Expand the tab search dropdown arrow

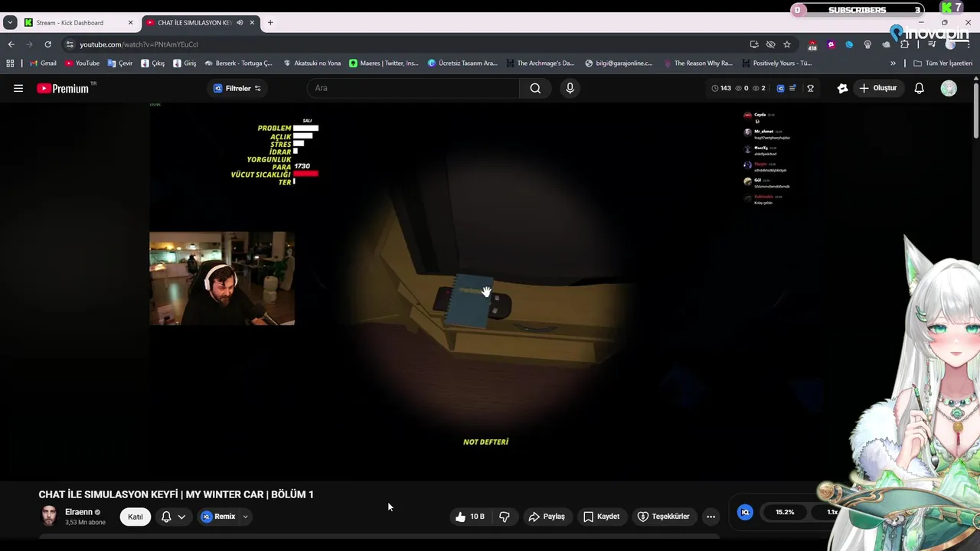point(10,22)
